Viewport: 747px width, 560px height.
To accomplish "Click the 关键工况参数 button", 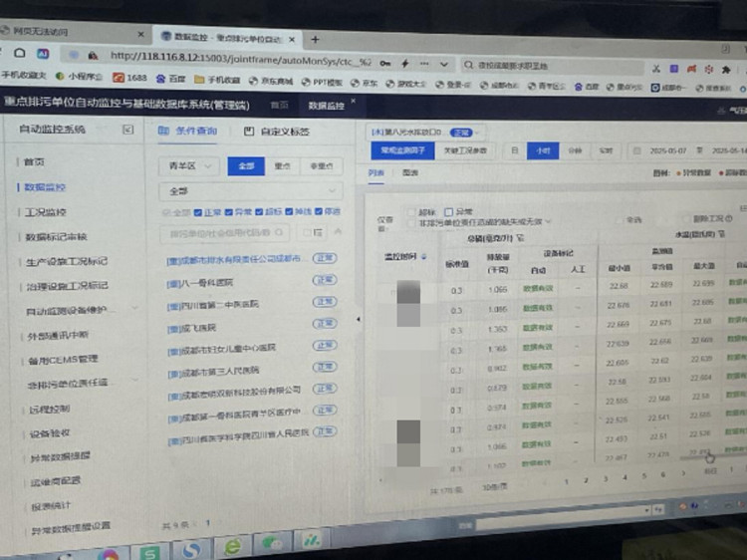I will [x=465, y=150].
